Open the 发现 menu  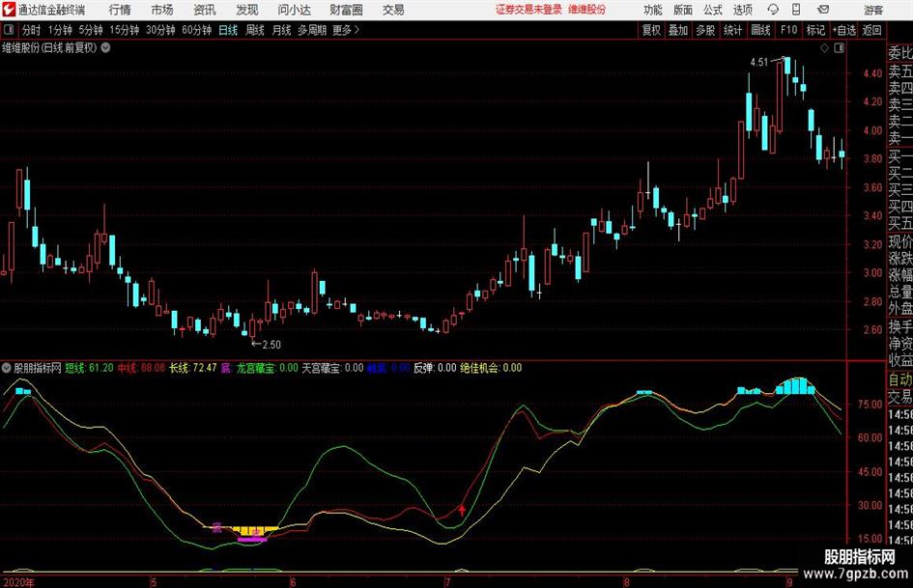[x=247, y=10]
